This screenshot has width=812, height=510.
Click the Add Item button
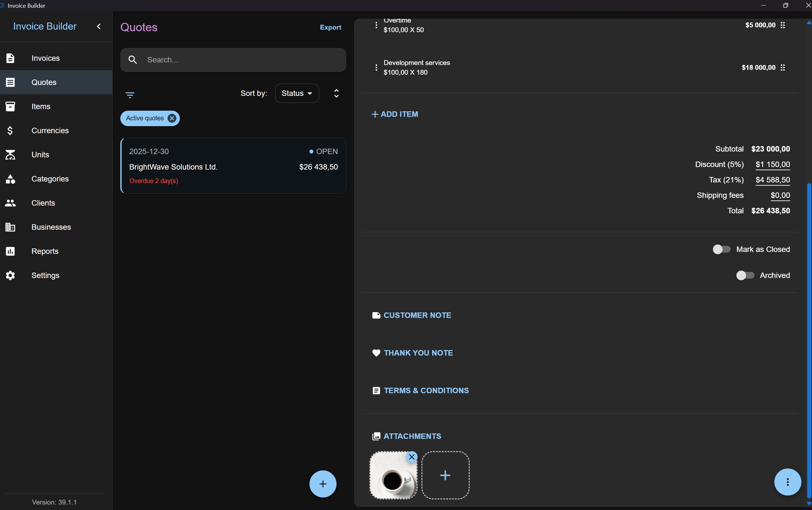tap(394, 114)
